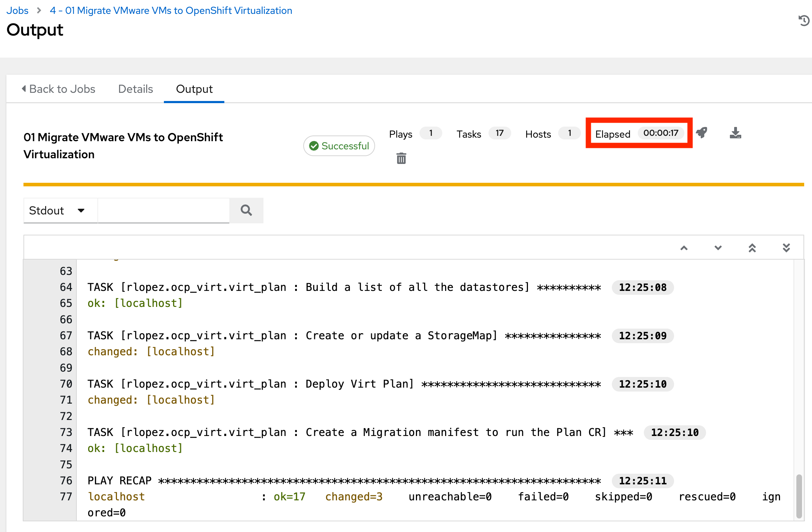Click the 12:25:08 timestamp badge
812x532 pixels.
[643, 287]
